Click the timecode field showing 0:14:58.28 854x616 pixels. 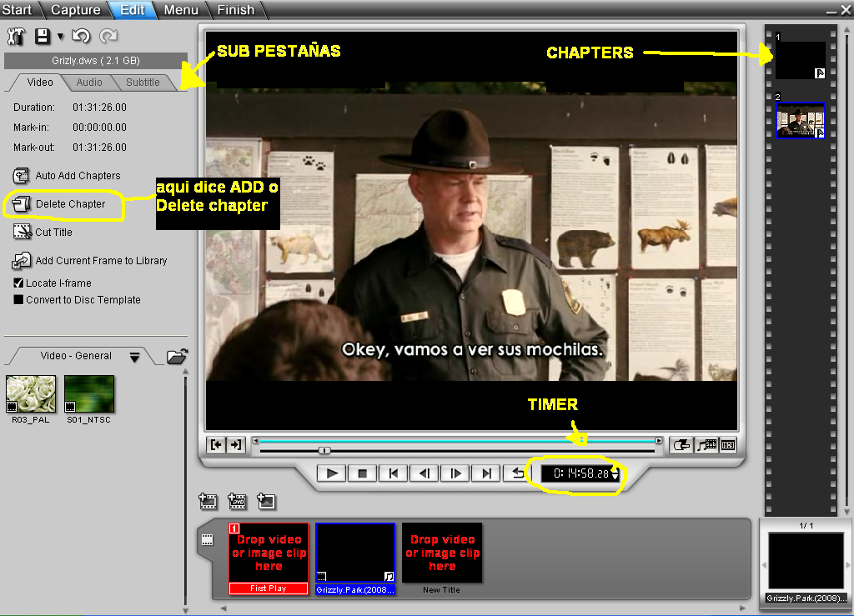(580, 473)
